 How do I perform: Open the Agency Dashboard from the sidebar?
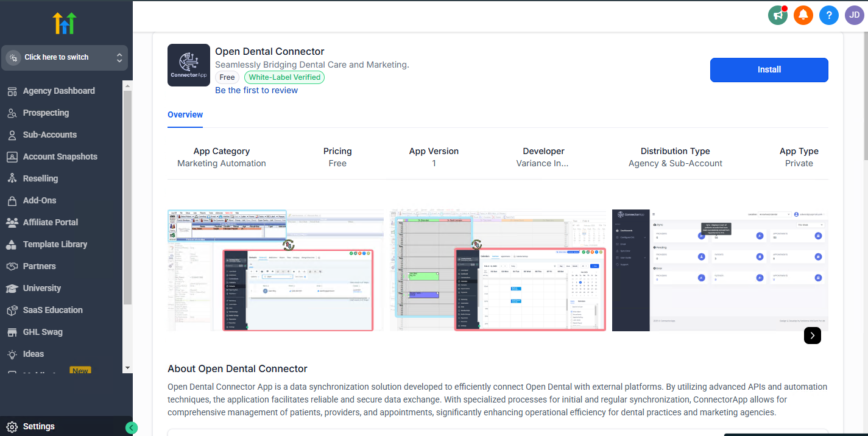click(58, 90)
